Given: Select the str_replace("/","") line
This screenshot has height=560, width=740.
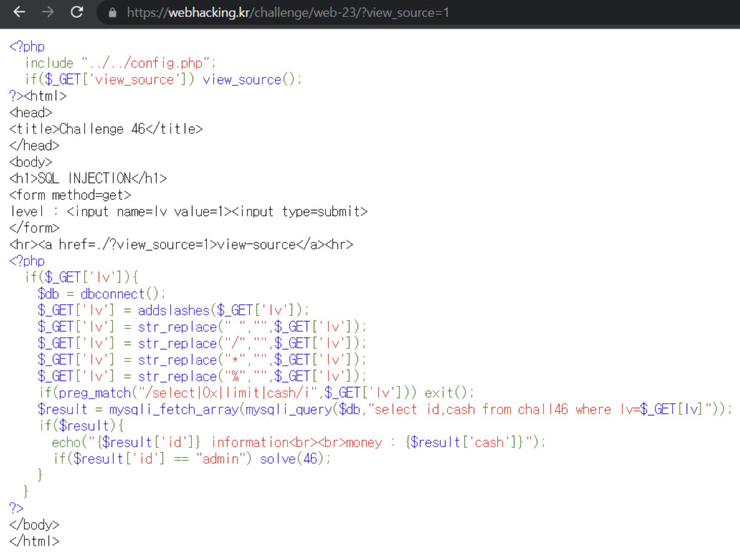Looking at the screenshot, I should [202, 343].
